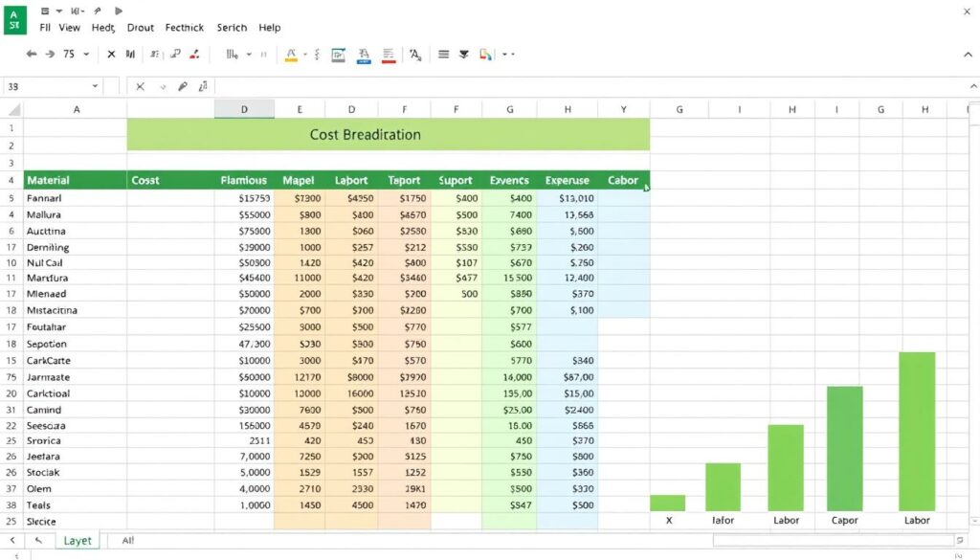The width and height of the screenshot is (980, 560).
Task: Click the framed table icon in toolbar
Action: [338, 55]
